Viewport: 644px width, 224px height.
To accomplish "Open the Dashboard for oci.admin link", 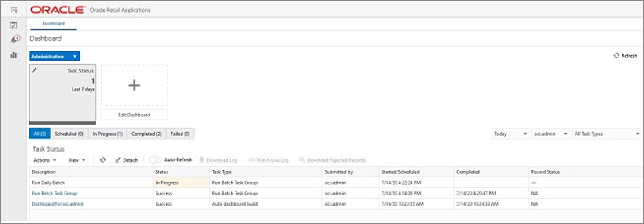I will pos(58,204).
